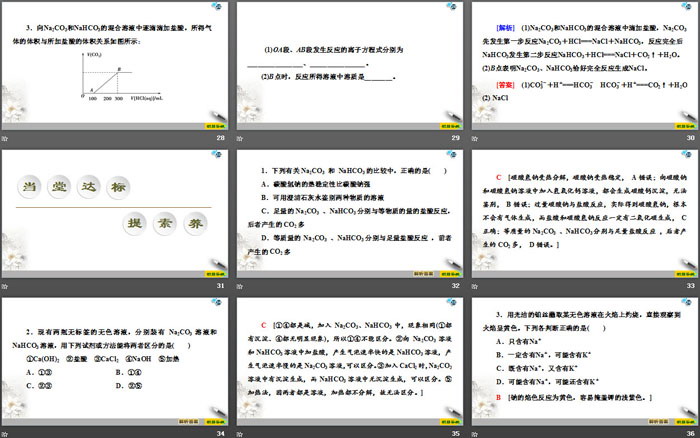
Task: Click the slide number 32 label
Action: tap(455, 286)
